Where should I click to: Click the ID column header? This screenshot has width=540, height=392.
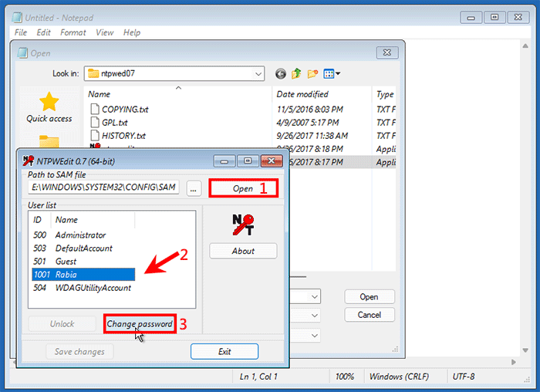39,220
